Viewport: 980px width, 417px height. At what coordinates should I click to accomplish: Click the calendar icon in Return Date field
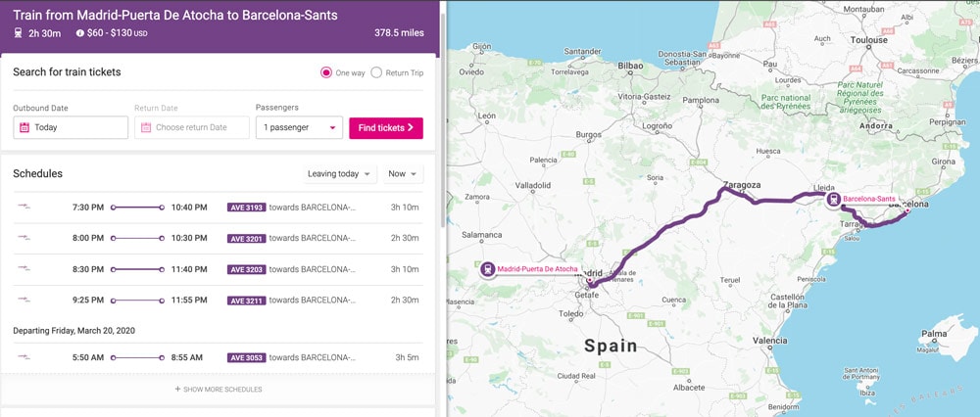(146, 127)
